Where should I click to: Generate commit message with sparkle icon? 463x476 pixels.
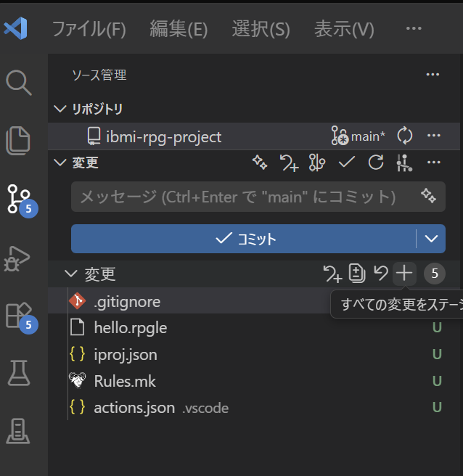tap(428, 197)
